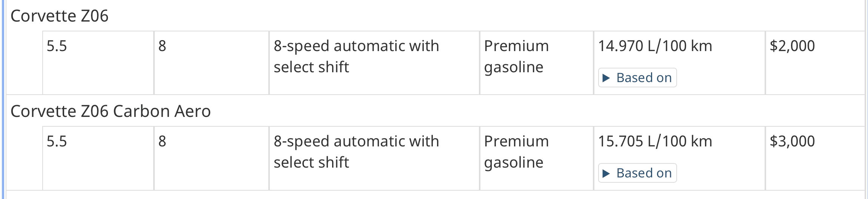Click 5.5 engine size in Corvette Z06 row
Screen dimensions: 868x199
tap(57, 46)
